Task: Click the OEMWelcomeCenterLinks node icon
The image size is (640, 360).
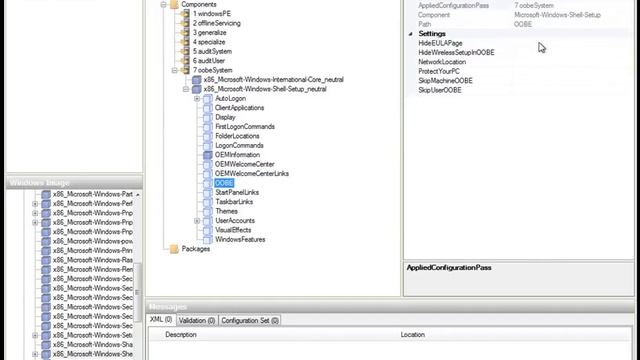Action: [208, 173]
